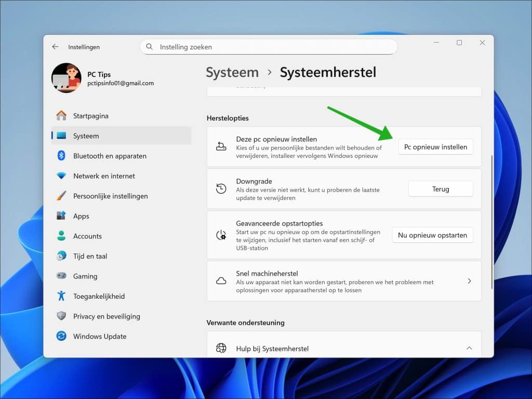Go to Netwerk en internet

(122, 176)
